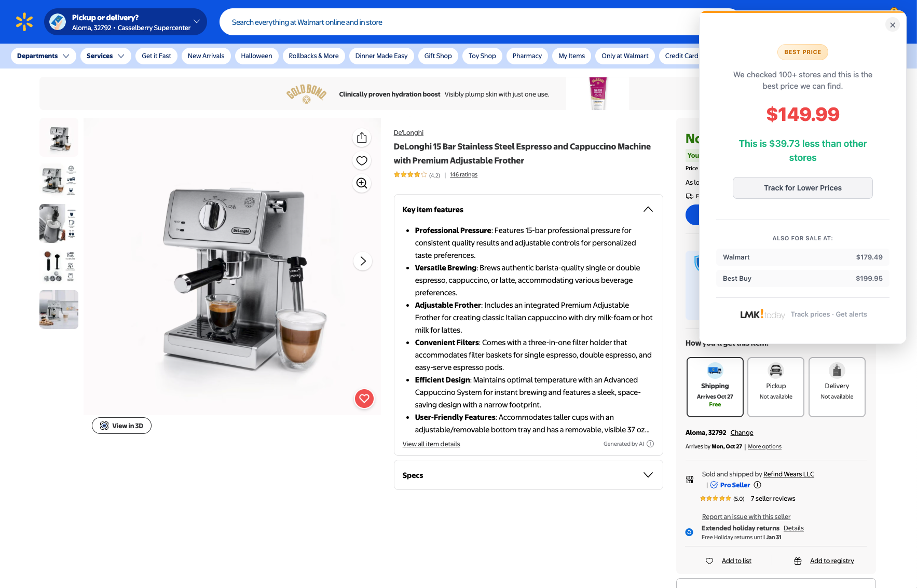The height and width of the screenshot is (588, 917).
Task: Click the $149.99 best price text
Action: (802, 114)
